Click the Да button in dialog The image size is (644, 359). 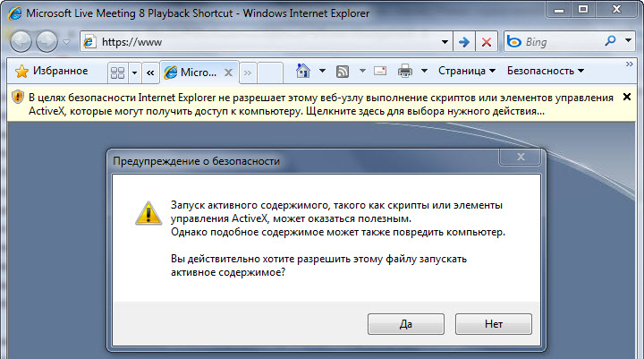(x=405, y=323)
